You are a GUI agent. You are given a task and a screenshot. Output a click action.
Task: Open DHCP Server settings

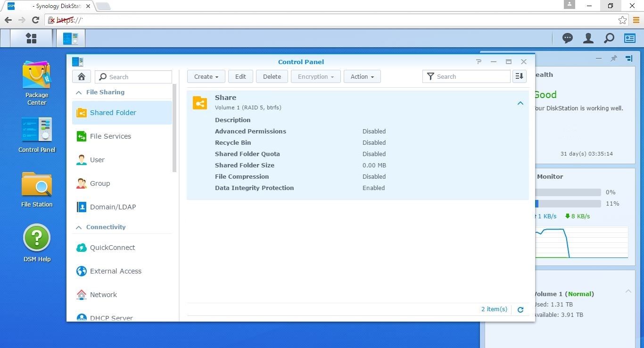[122, 317]
